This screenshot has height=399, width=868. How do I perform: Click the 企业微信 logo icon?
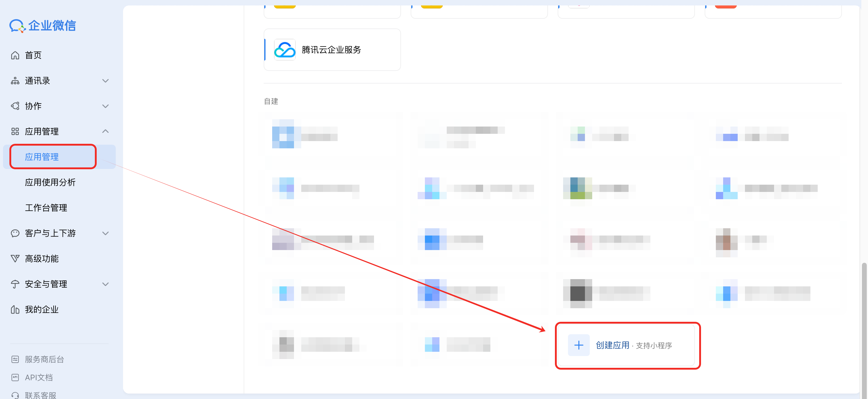(x=17, y=26)
